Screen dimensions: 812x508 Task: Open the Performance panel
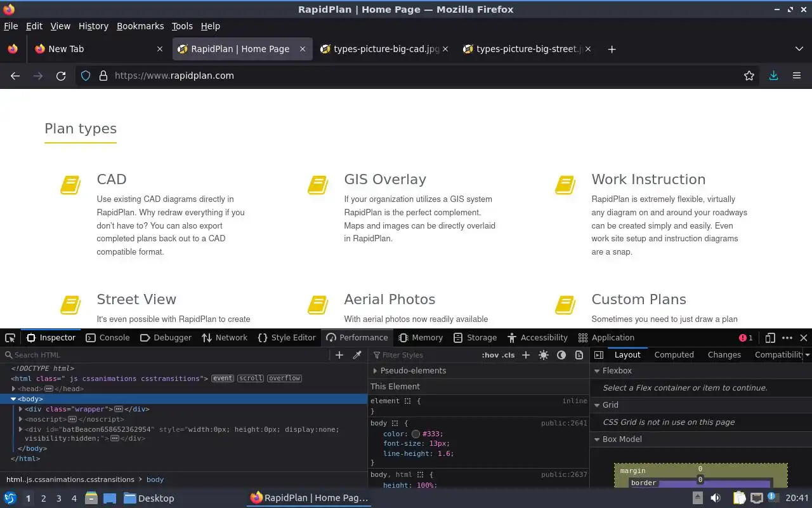[357, 338]
